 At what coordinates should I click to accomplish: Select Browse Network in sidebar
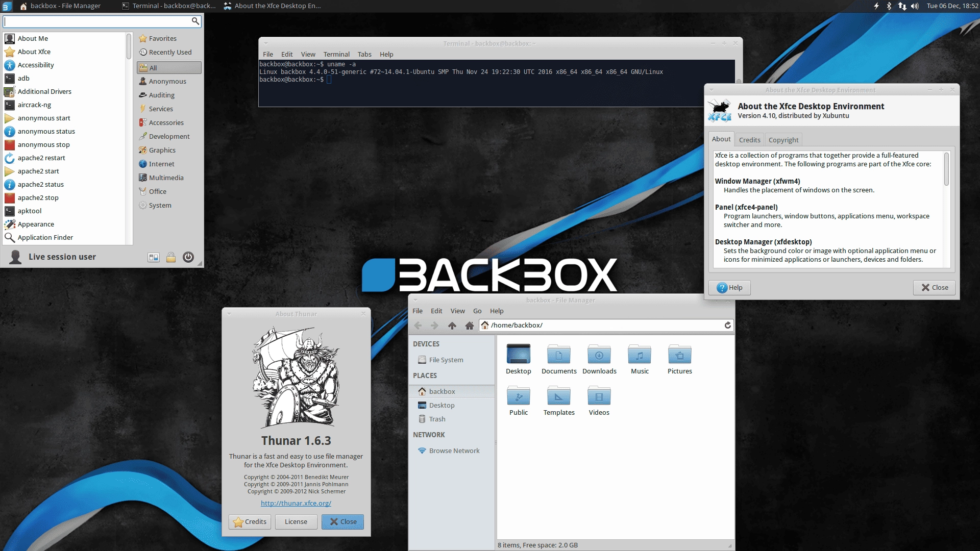tap(452, 450)
